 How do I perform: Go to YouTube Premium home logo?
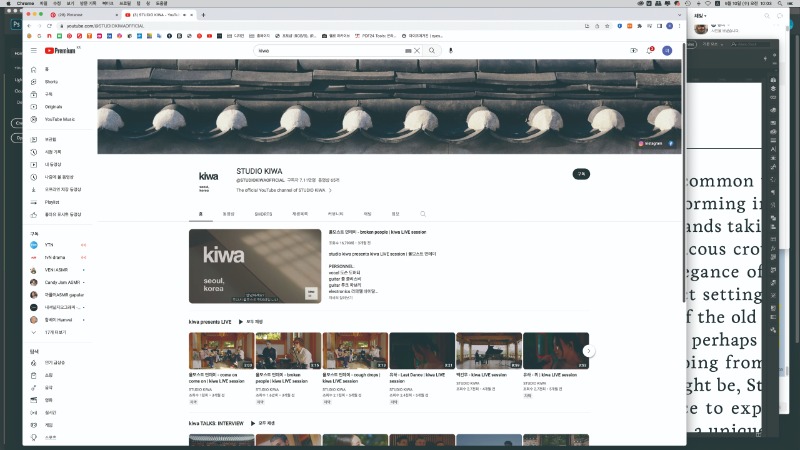(60, 51)
